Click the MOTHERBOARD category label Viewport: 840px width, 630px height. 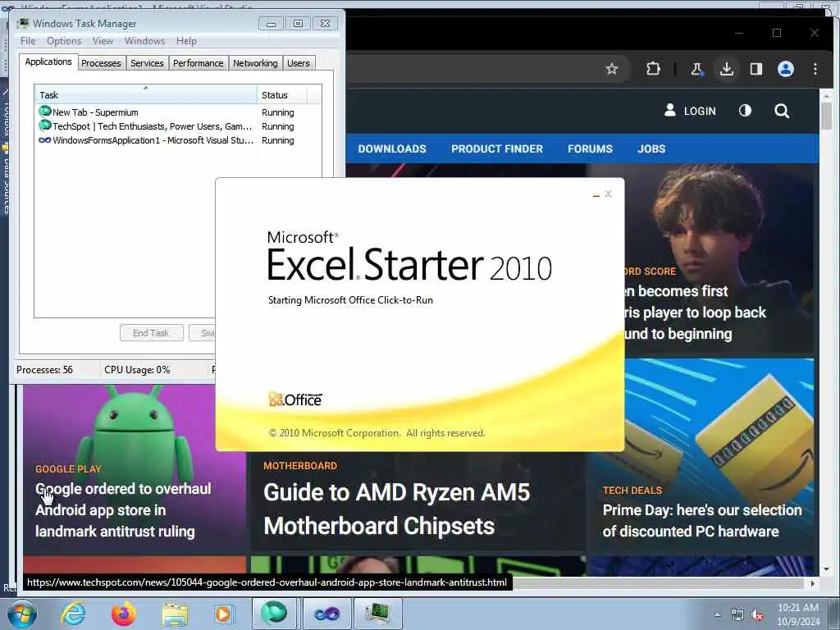300,466
